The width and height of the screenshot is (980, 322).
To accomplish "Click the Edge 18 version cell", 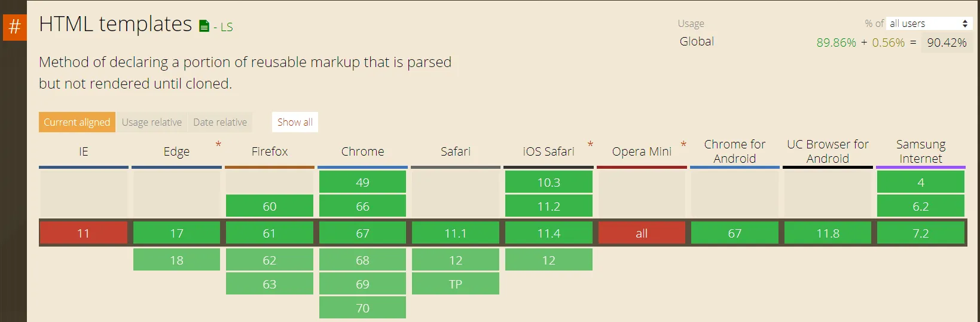I will tap(176, 260).
